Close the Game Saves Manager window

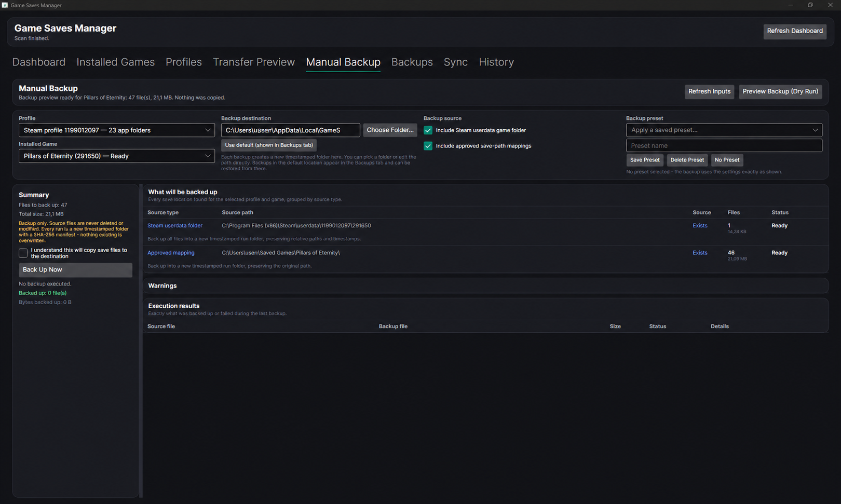tap(830, 5)
